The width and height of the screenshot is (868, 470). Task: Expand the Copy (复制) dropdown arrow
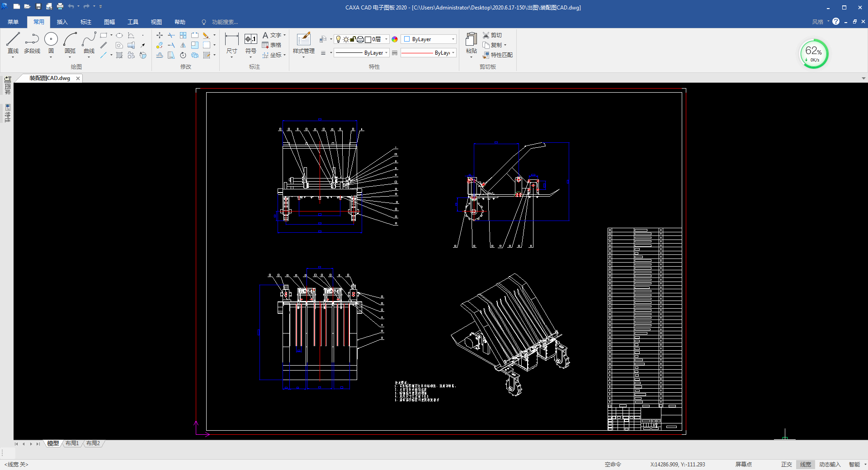505,45
